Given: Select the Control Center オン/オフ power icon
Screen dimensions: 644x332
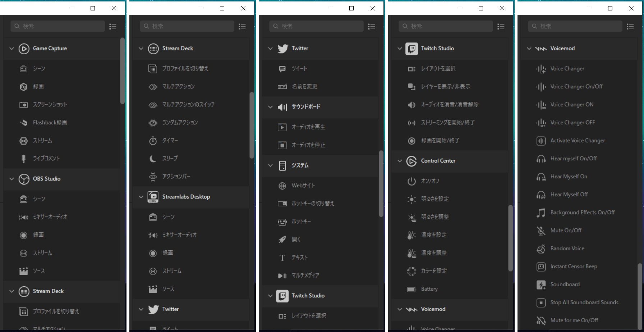Looking at the screenshot, I should (411, 181).
